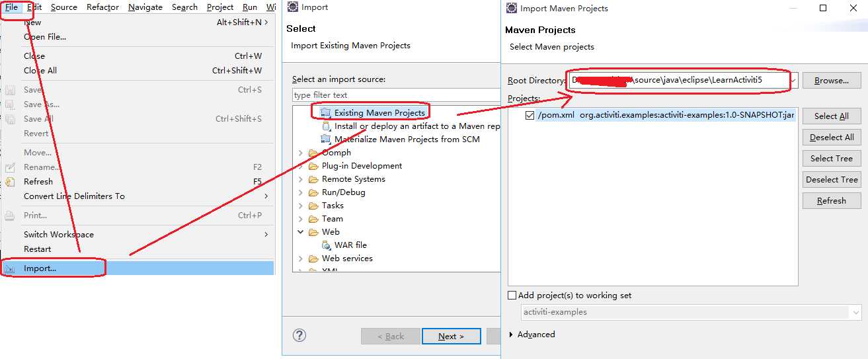Click the Import menu entry icon

click(x=10, y=268)
